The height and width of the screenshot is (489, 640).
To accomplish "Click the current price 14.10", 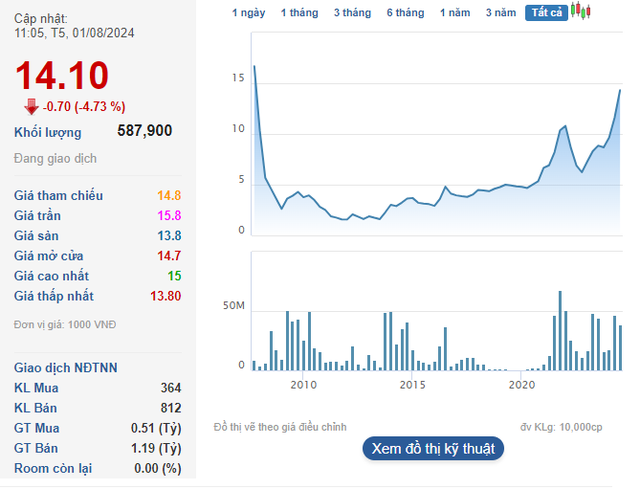I will point(62,76).
